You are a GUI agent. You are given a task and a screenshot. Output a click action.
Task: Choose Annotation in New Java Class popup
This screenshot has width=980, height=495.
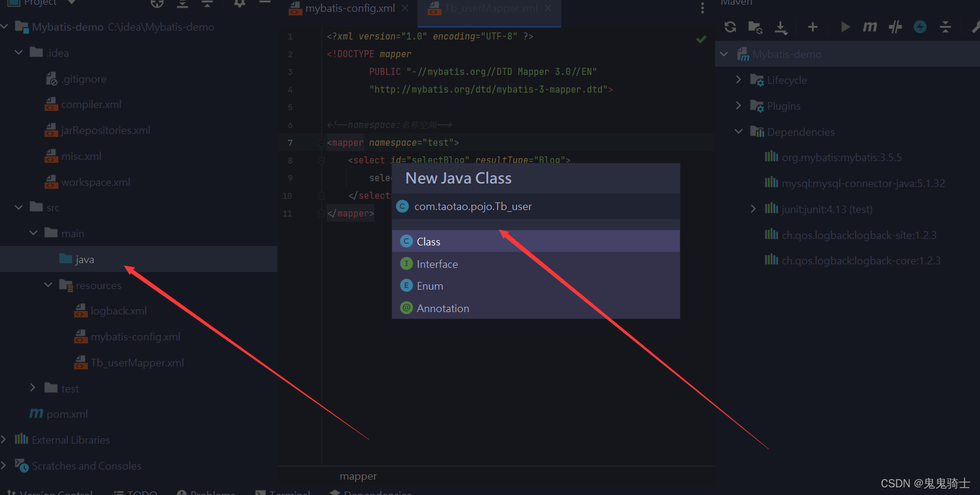point(536,308)
